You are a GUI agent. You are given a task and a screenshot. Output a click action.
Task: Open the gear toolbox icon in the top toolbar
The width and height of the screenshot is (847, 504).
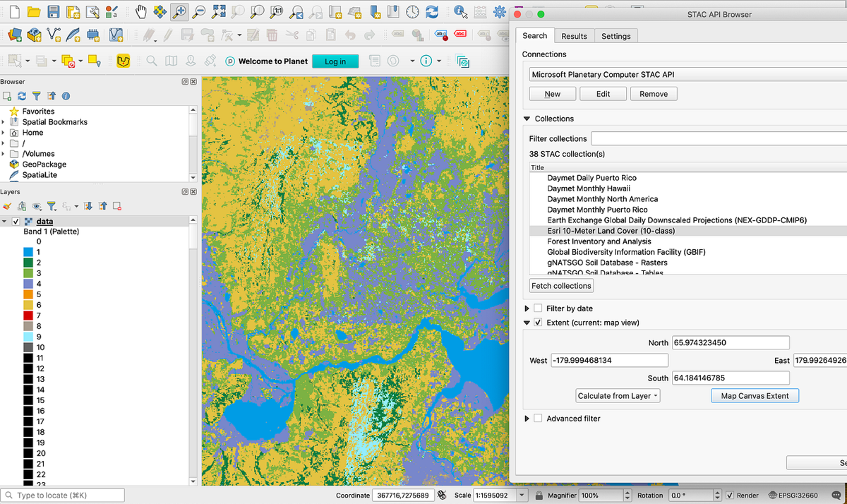500,12
